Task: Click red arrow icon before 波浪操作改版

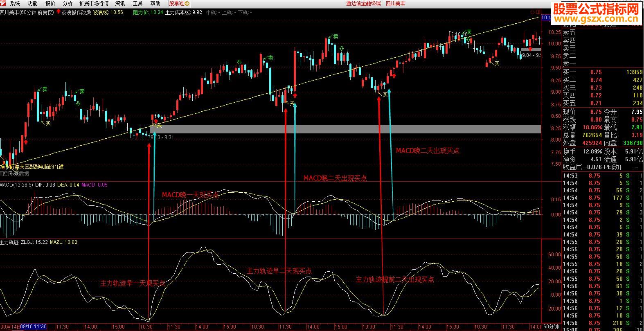Action: coord(58,12)
